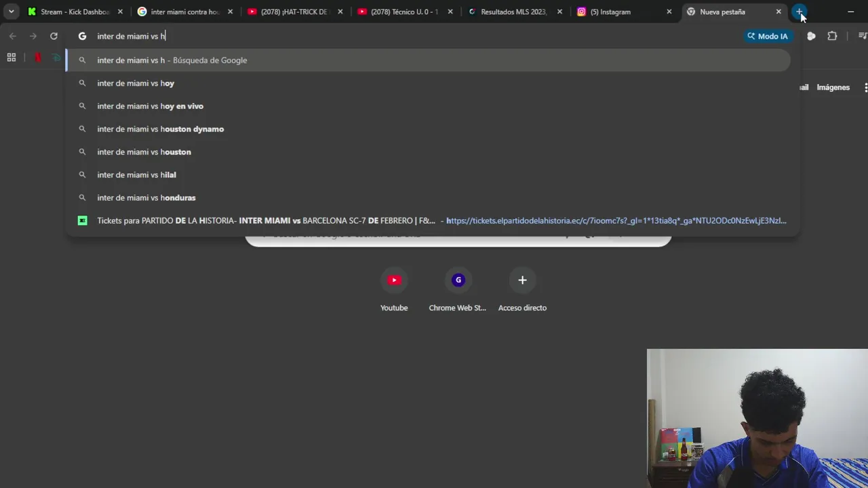Go back with the back arrow
Image resolution: width=868 pixels, height=488 pixels.
12,36
